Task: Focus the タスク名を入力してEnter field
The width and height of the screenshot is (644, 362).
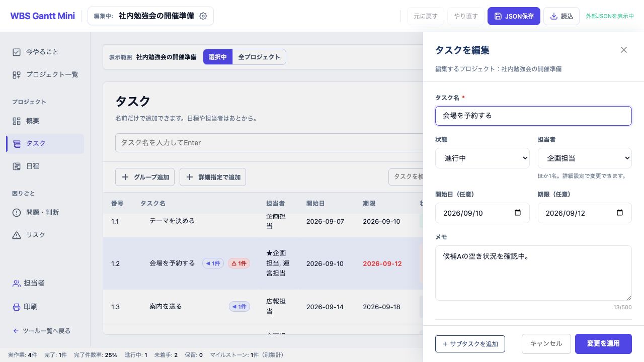Action: point(269,143)
